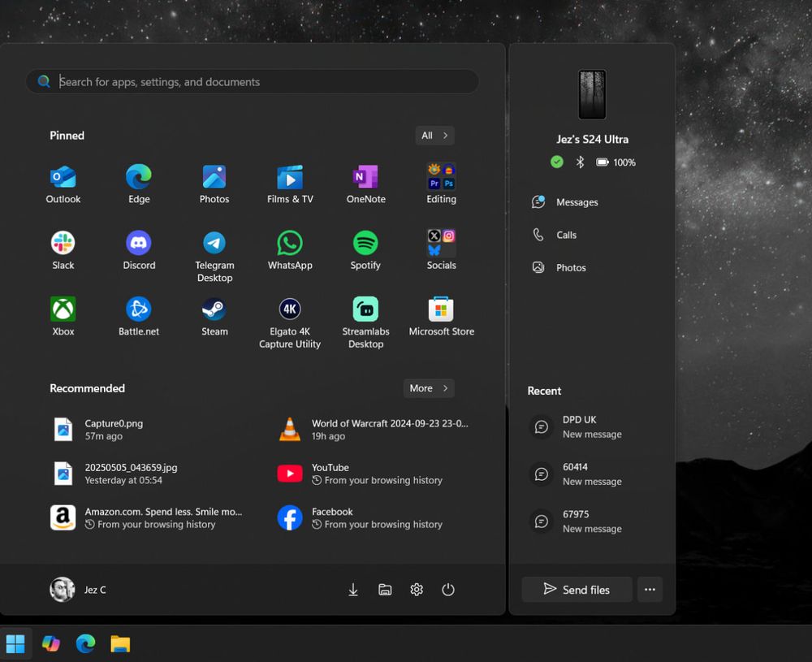This screenshot has width=812, height=662.
Task: Expand All pinned apps
Action: click(434, 135)
